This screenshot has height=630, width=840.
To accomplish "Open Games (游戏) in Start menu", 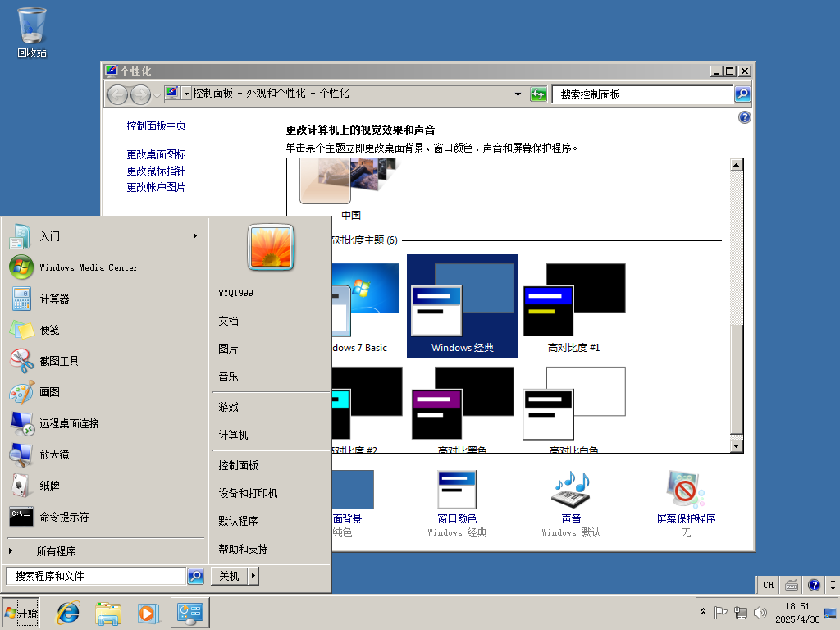I will pyautogui.click(x=270, y=407).
